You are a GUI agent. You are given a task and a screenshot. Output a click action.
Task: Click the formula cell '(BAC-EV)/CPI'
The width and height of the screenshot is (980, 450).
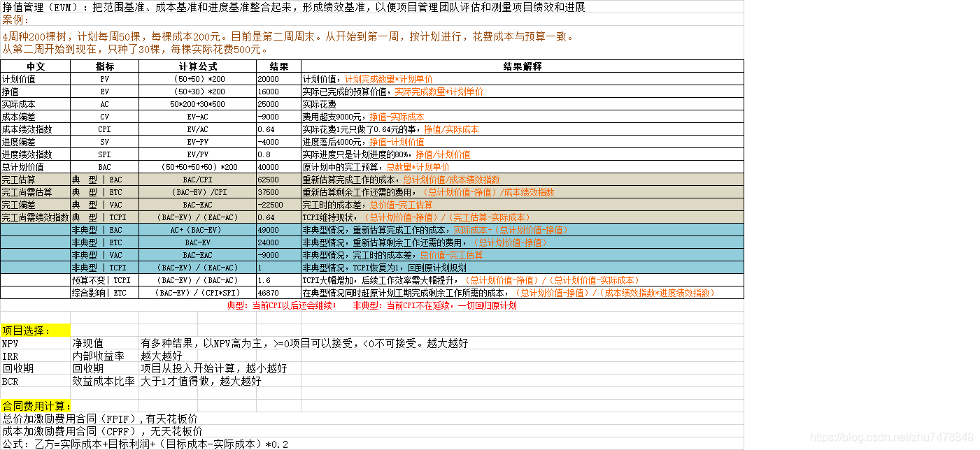[198, 192]
